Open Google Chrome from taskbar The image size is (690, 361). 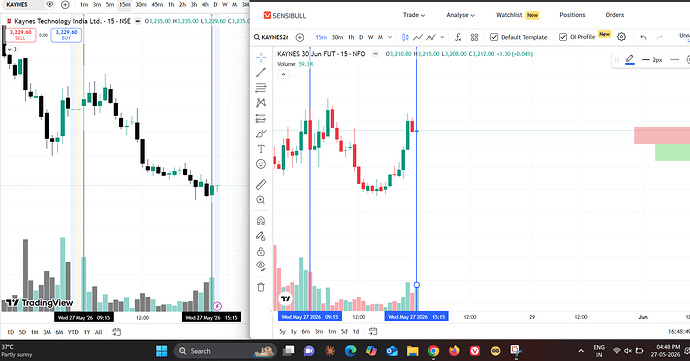[433, 351]
